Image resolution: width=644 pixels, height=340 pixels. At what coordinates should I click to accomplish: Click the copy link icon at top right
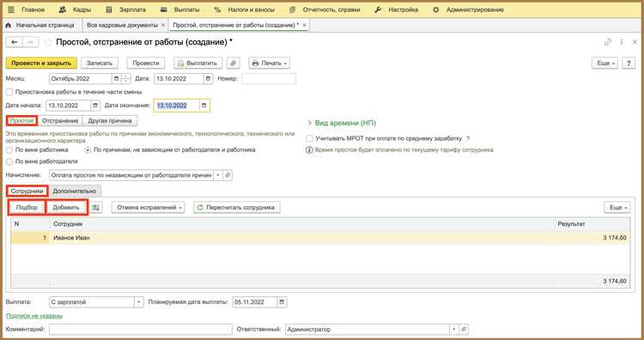pos(608,42)
